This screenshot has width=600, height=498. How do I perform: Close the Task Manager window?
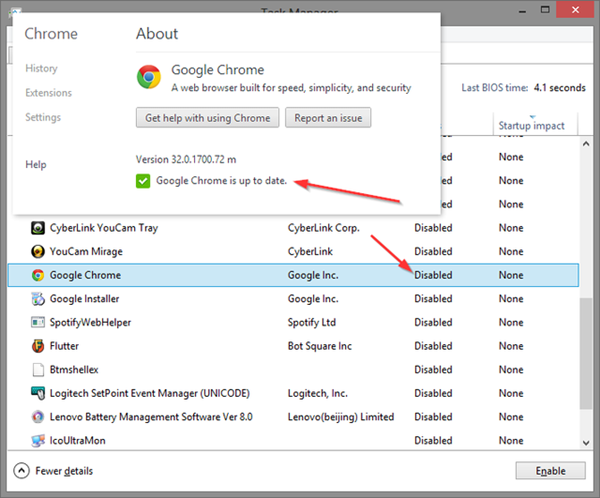pyautogui.click(x=575, y=10)
